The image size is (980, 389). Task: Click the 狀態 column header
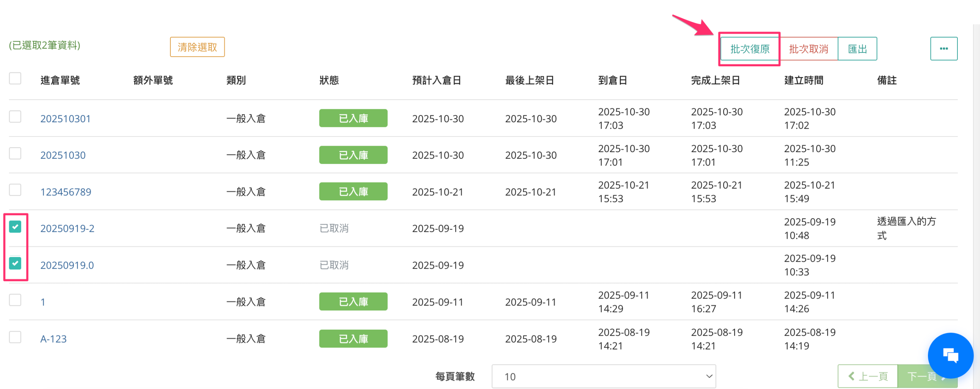(x=329, y=80)
